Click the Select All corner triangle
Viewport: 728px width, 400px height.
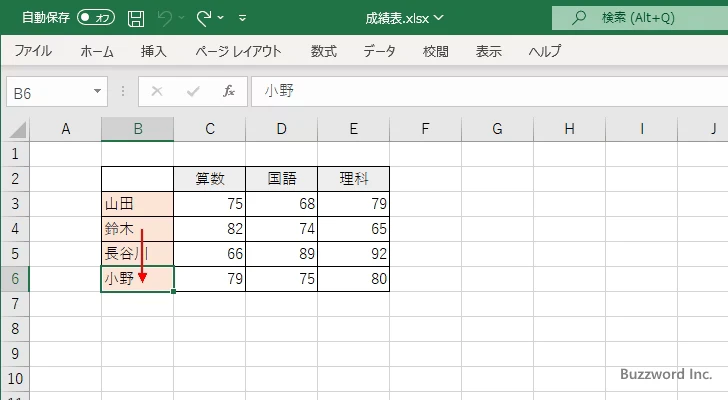coord(16,129)
